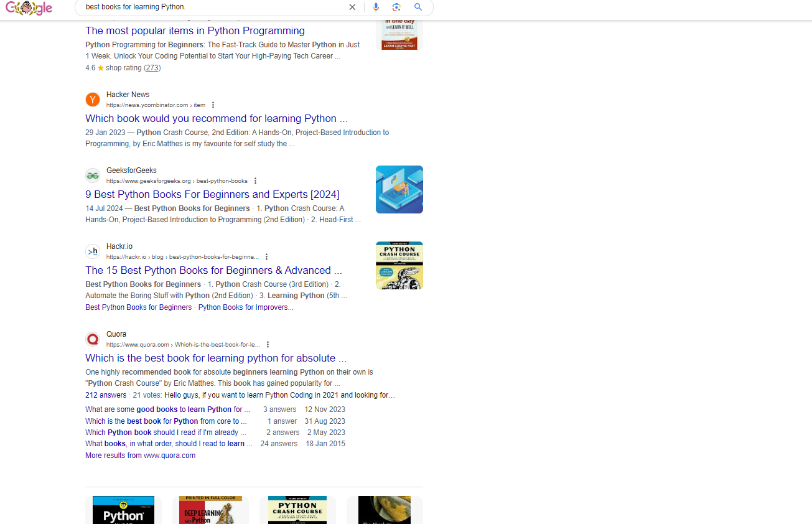Screen dimensions: 812x524
Task: Follow 'Best Python Books for Beginners' sitelink
Action: point(138,307)
